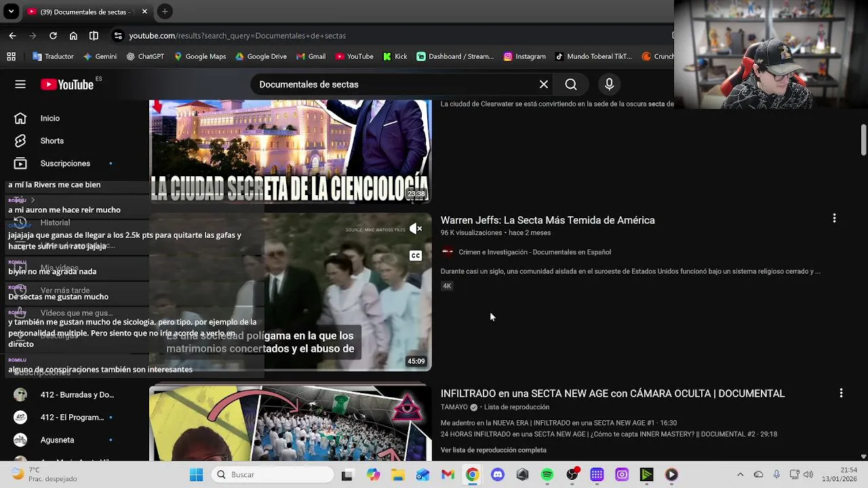Go back with the browser back arrow
Viewport: 868px width, 488px height.
(x=12, y=35)
